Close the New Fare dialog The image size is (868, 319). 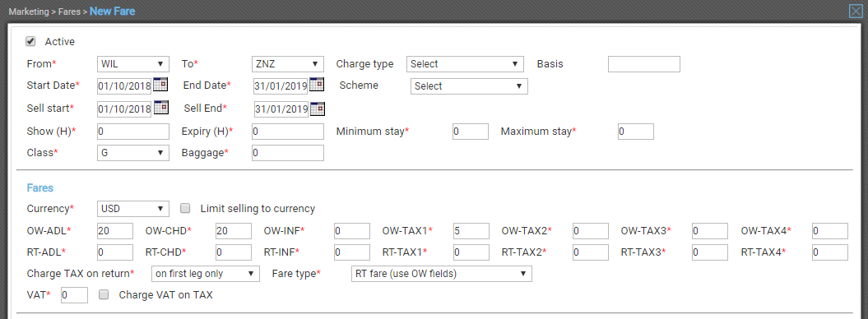click(x=856, y=11)
